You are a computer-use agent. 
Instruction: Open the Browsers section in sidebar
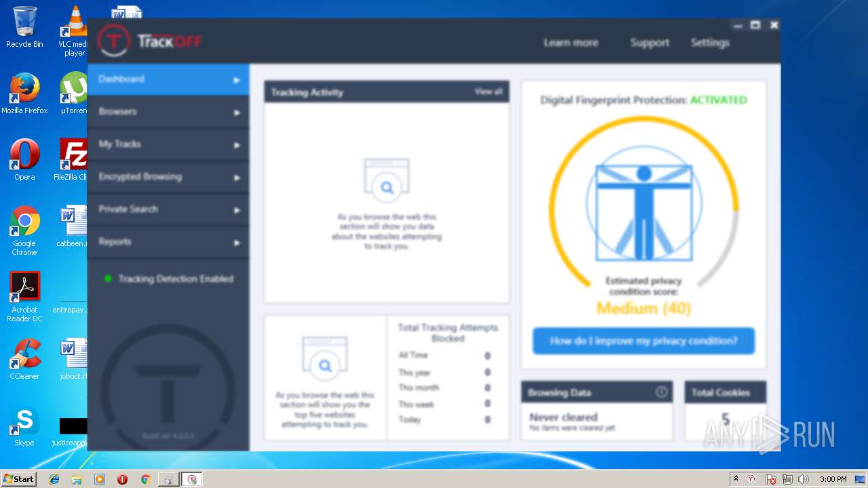168,112
